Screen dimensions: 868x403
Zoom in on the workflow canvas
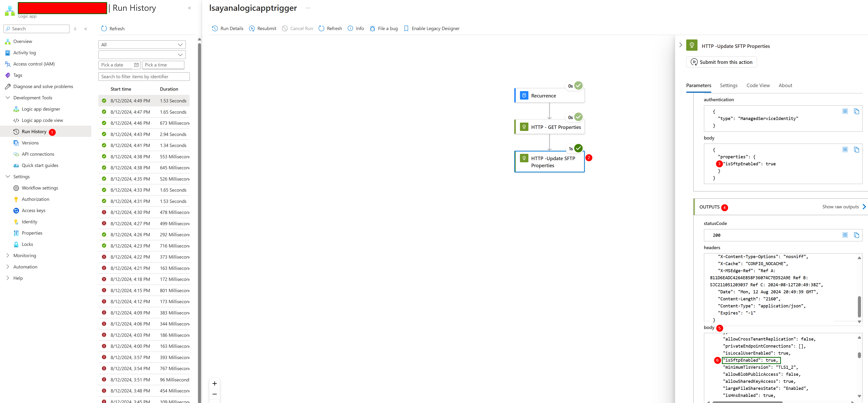(214, 384)
